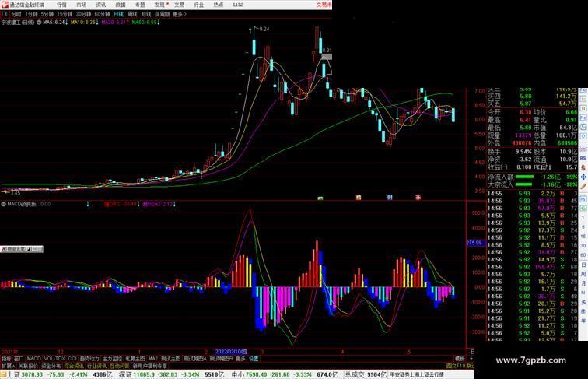This screenshot has width=588, height=379.
Task: Expand 更多 period options
Action: pos(179,14)
